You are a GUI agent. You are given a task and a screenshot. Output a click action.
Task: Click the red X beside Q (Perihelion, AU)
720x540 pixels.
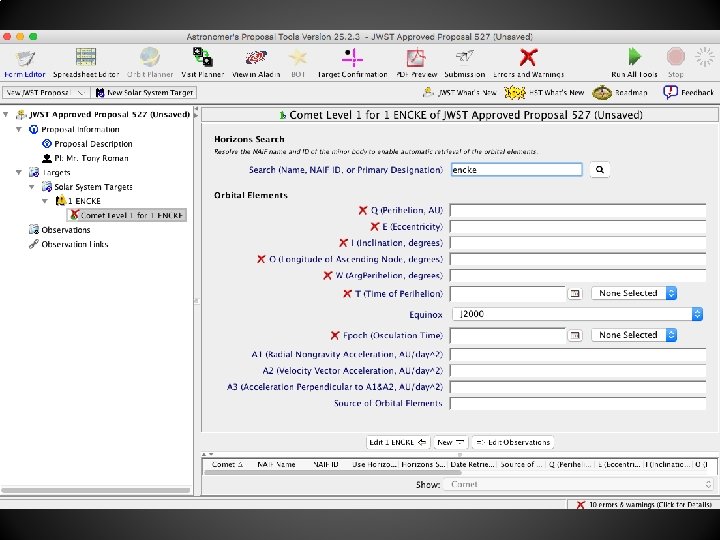pos(363,210)
